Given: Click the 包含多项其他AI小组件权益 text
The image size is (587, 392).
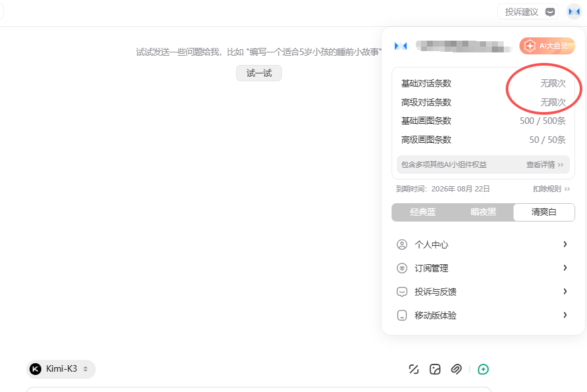Looking at the screenshot, I should pos(444,165).
